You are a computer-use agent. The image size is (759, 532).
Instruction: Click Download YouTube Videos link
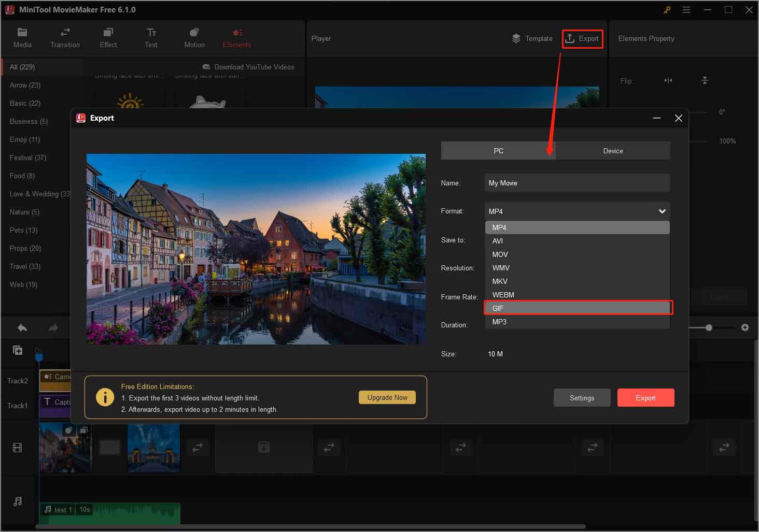click(248, 67)
